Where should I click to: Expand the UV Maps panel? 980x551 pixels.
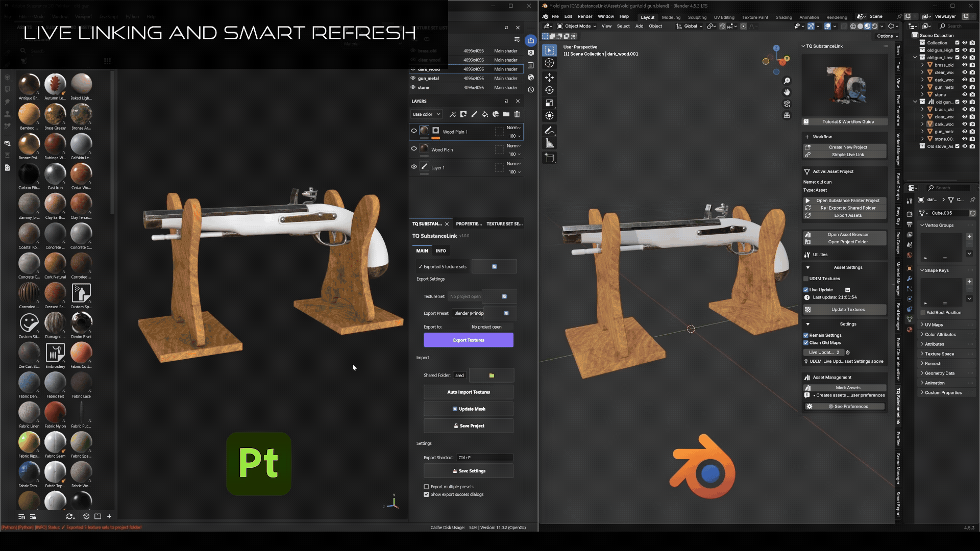pos(934,325)
